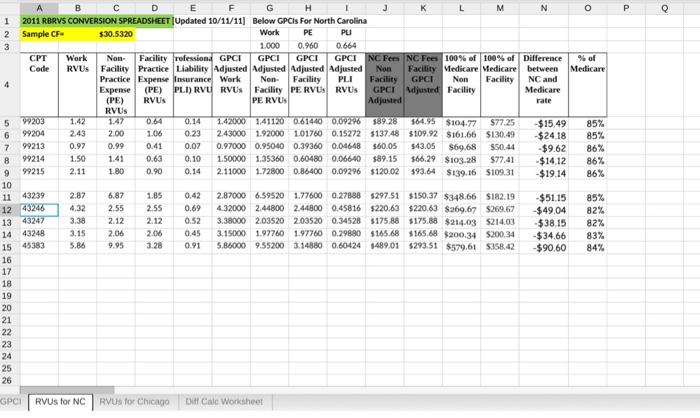Screen dimensions: 700x418
Task: Click 'Below GPCIs For North Carolina' text
Action: coord(309,21)
